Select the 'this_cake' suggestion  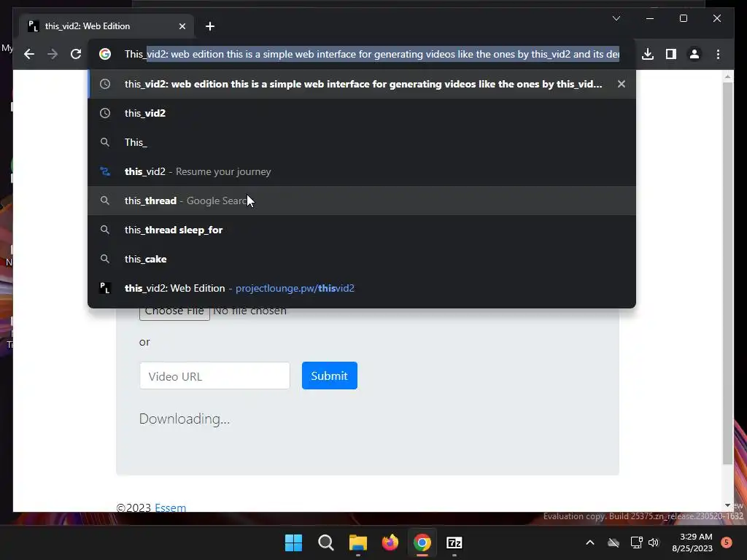[362, 259]
